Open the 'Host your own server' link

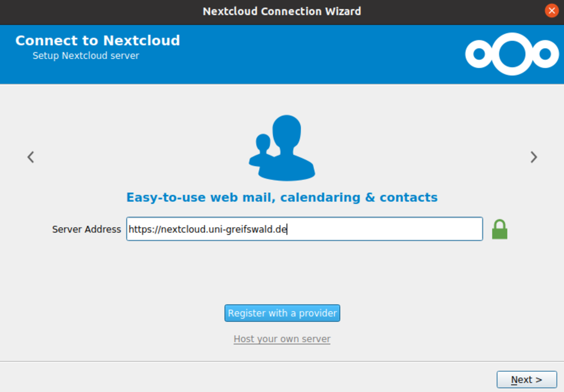coord(282,339)
